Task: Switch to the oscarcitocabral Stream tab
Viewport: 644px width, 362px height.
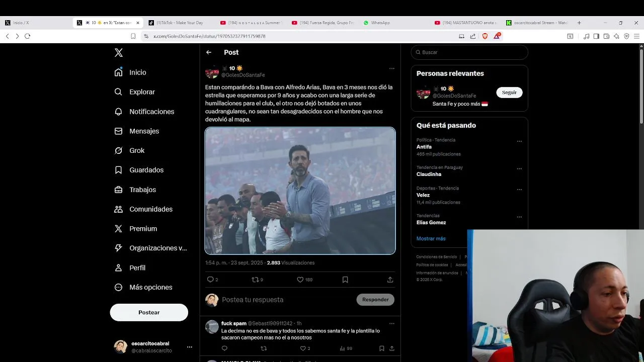Action: point(538,23)
